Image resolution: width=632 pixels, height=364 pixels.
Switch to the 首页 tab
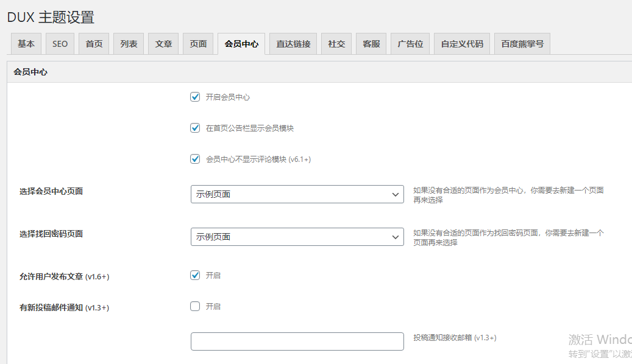click(94, 43)
